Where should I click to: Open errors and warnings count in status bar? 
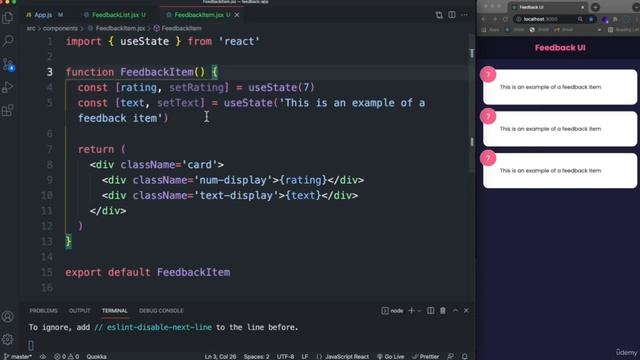point(67,356)
